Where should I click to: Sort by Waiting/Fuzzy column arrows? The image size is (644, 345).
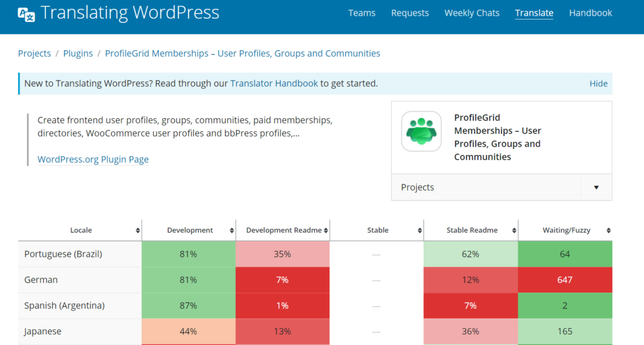[608, 231]
